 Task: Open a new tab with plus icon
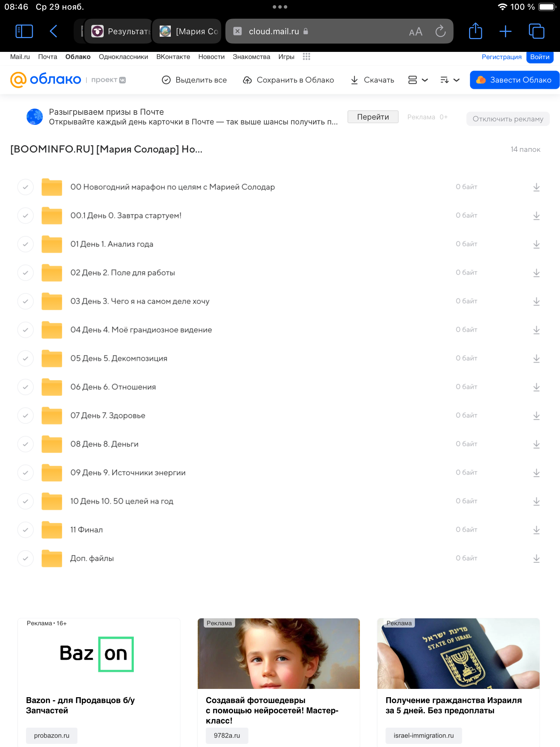505,31
